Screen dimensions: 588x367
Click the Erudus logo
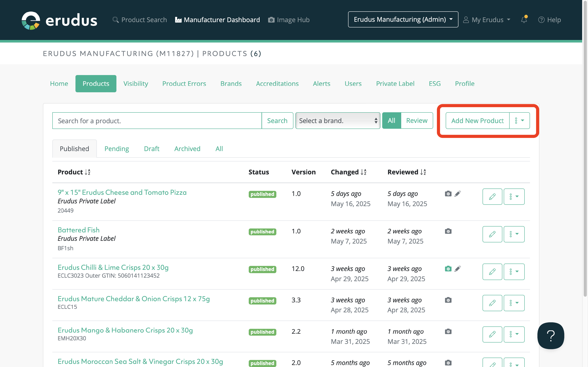click(59, 20)
